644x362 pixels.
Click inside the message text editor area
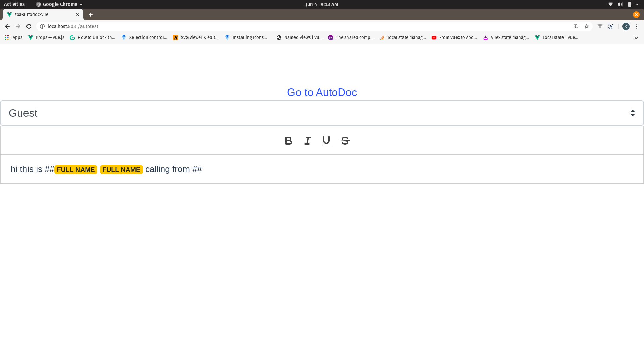pyautogui.click(x=302, y=169)
